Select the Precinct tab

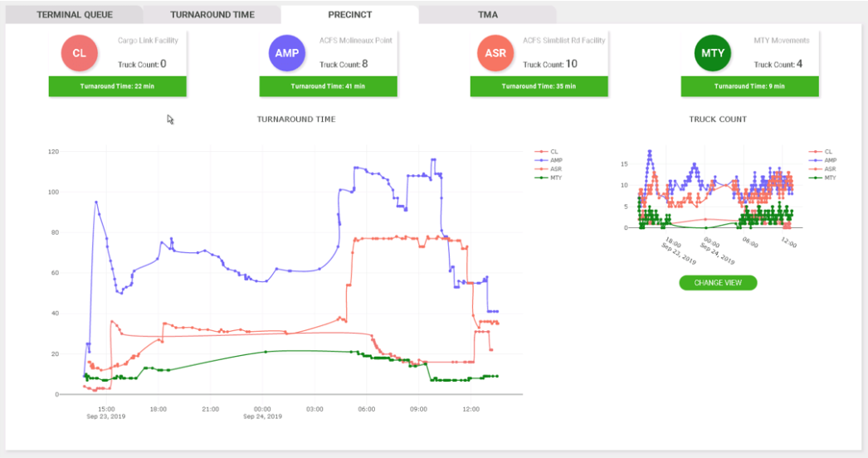(x=350, y=15)
